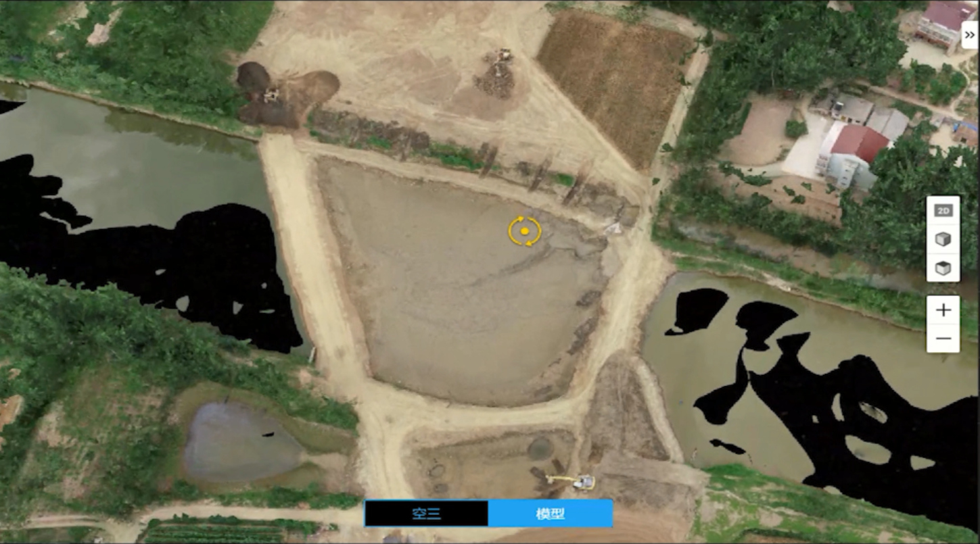Viewport: 980px width, 544px height.
Task: Click the loader on the dark soil pile
Action: pos(272,95)
